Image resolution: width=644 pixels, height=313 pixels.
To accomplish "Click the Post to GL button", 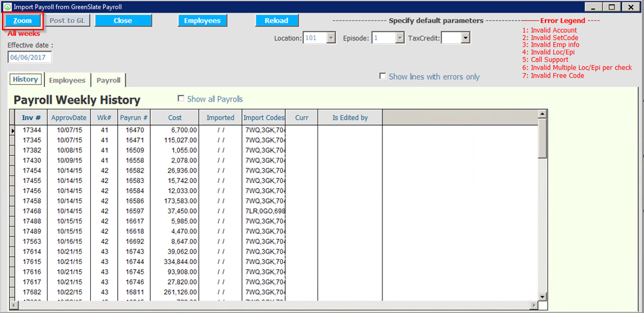I will (68, 21).
